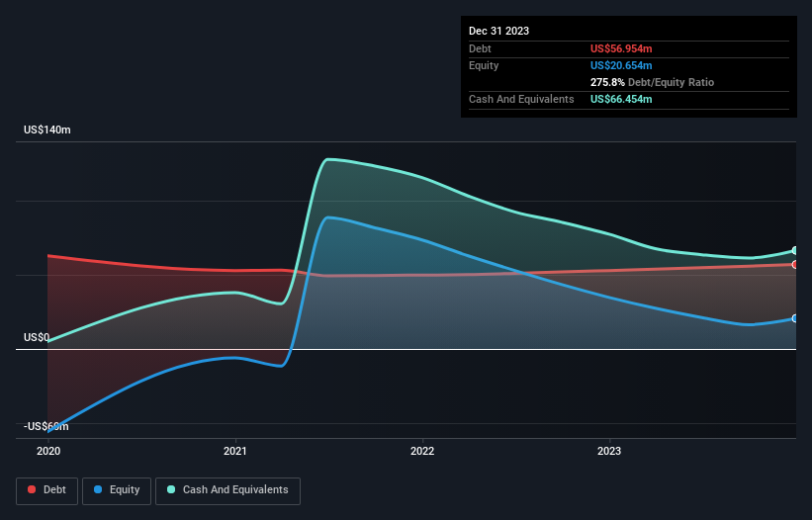Click the Equity label in tooltip

pyautogui.click(x=484, y=65)
